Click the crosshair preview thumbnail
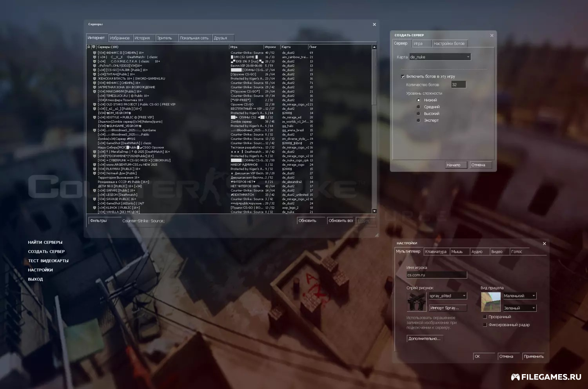This screenshot has height=389, width=588. tap(491, 302)
